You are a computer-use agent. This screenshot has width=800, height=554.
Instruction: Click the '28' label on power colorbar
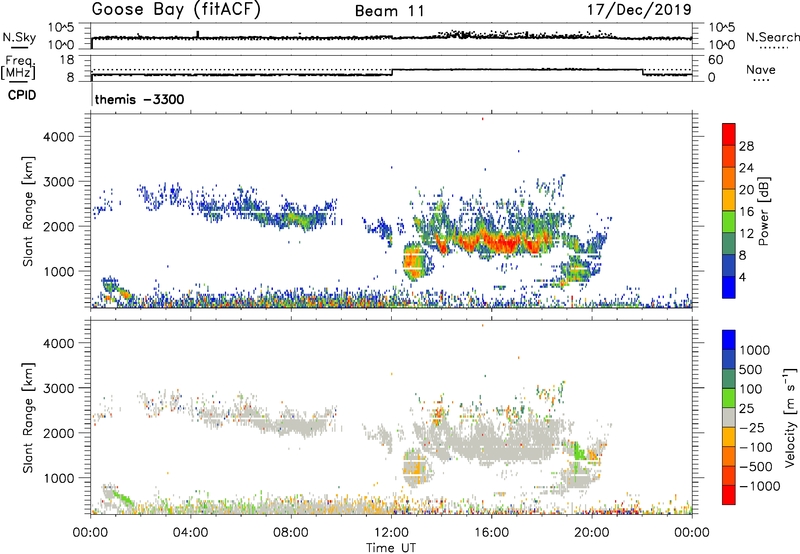click(746, 146)
